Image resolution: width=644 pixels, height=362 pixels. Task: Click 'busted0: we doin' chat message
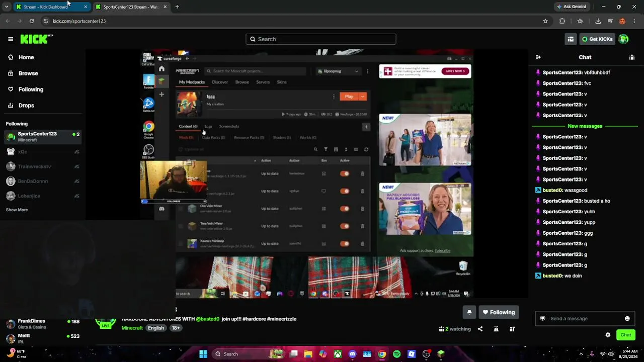(558, 276)
